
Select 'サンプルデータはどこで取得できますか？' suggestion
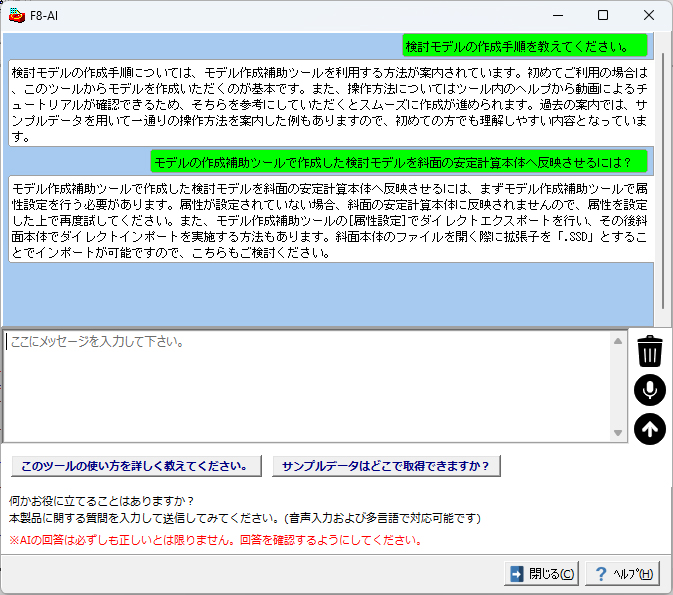tap(386, 466)
